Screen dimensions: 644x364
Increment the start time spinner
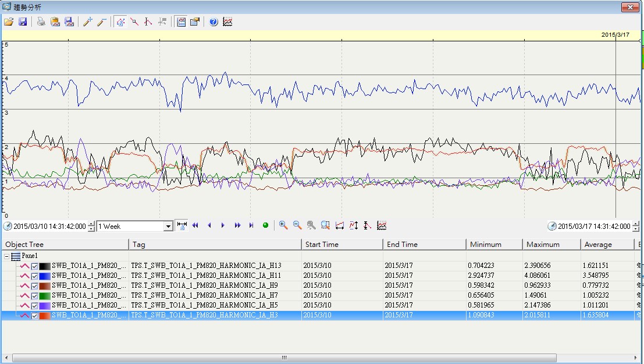click(x=91, y=224)
